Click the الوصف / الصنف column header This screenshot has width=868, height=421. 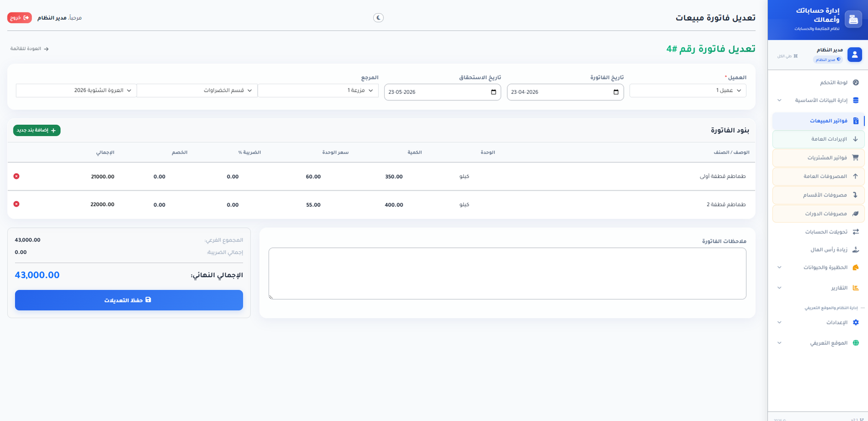click(x=731, y=152)
